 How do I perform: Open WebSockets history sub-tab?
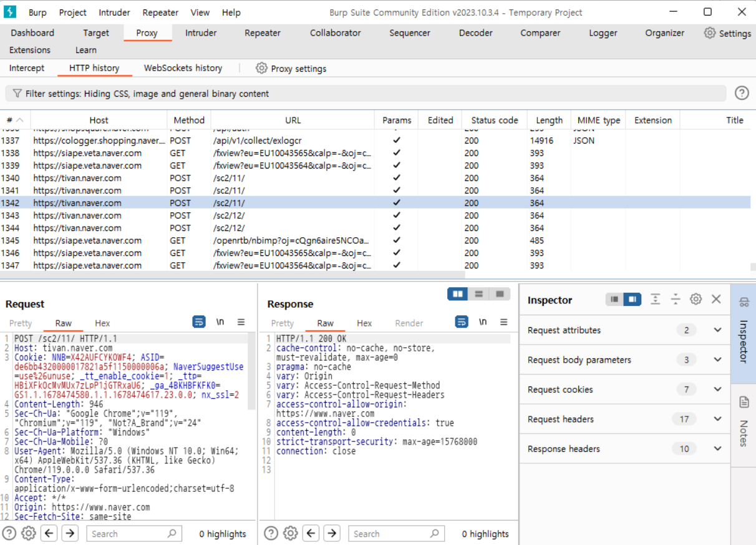point(183,68)
